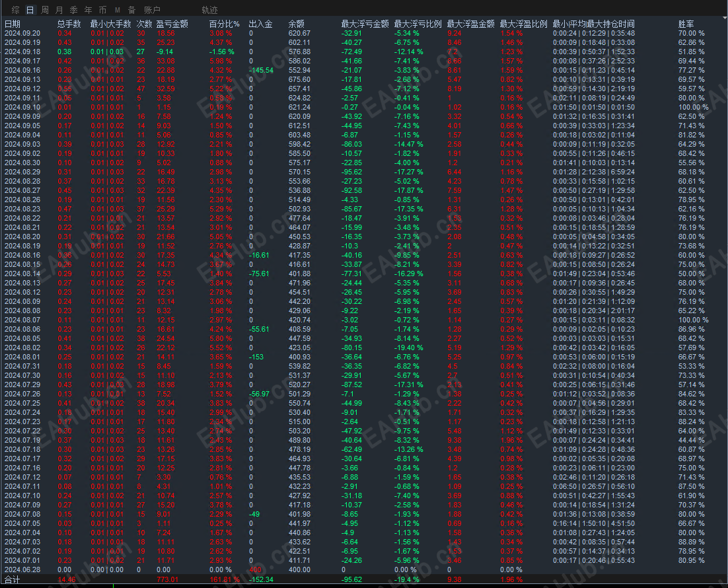Click the 最大浮亏比例 column header
The image size is (728, 588).
pos(418,24)
